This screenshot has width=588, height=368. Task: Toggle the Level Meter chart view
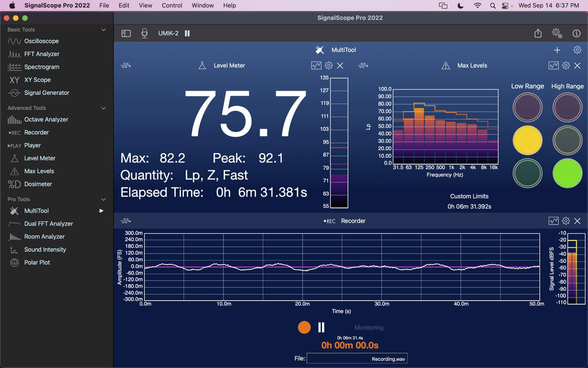316,65
